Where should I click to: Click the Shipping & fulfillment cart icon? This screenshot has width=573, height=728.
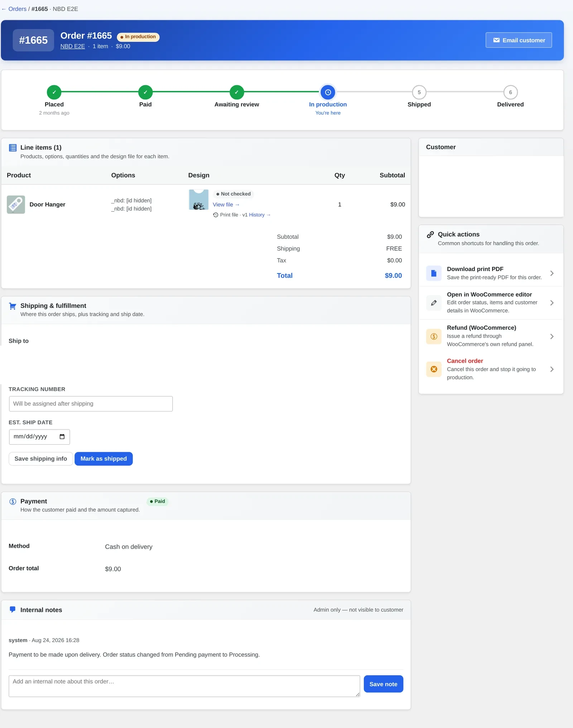(13, 306)
